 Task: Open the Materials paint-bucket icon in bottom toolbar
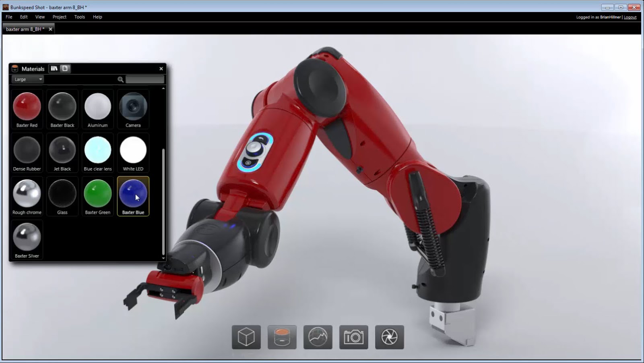(283, 337)
